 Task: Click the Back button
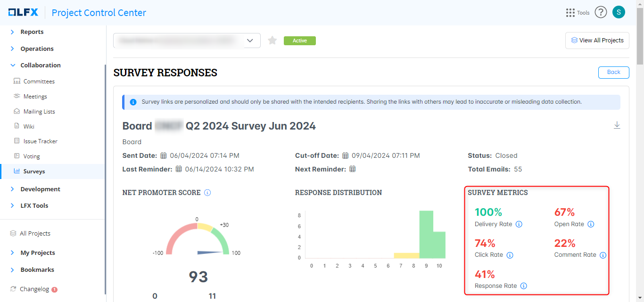tap(613, 72)
